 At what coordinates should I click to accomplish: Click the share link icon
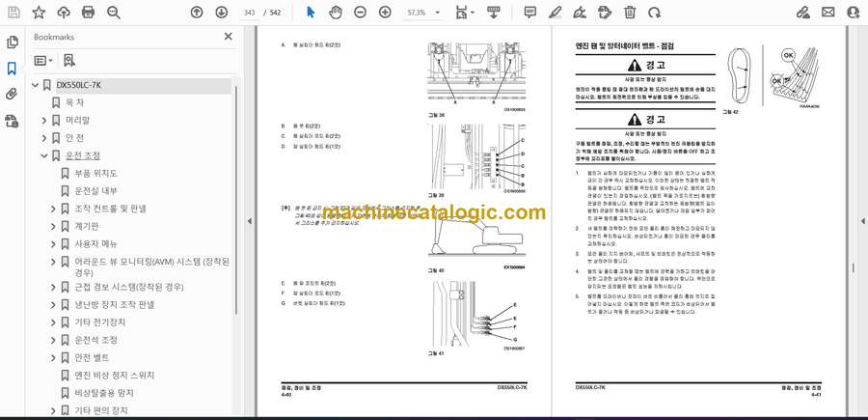802,13
